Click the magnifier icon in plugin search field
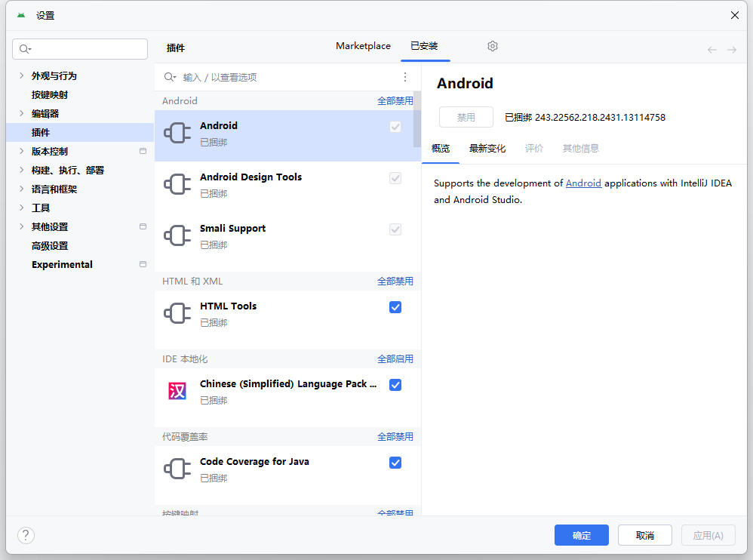 coord(170,77)
